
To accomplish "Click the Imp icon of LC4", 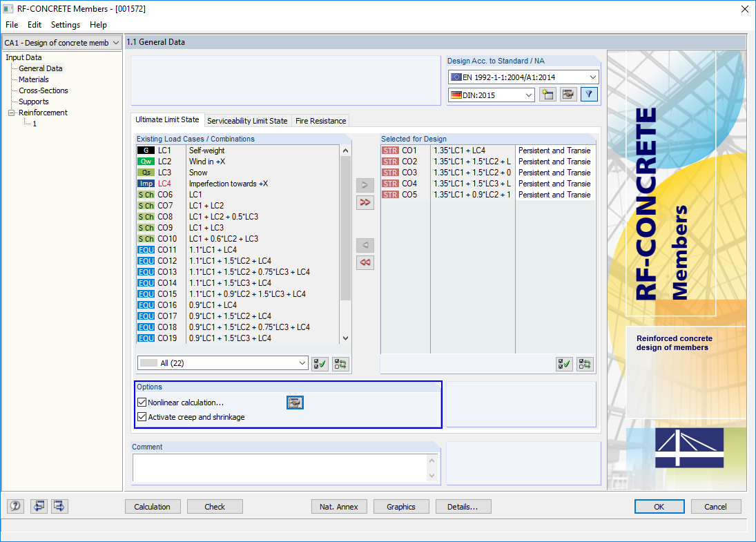I will click(x=146, y=184).
